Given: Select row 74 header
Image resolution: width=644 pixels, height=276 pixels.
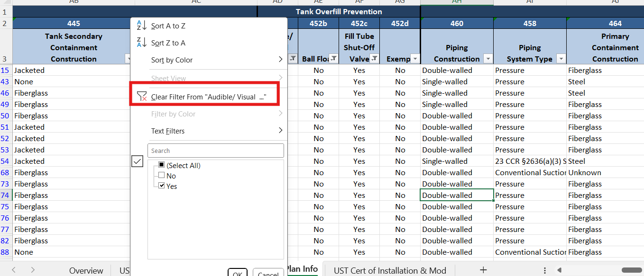Looking at the screenshot, I should click(6, 195).
